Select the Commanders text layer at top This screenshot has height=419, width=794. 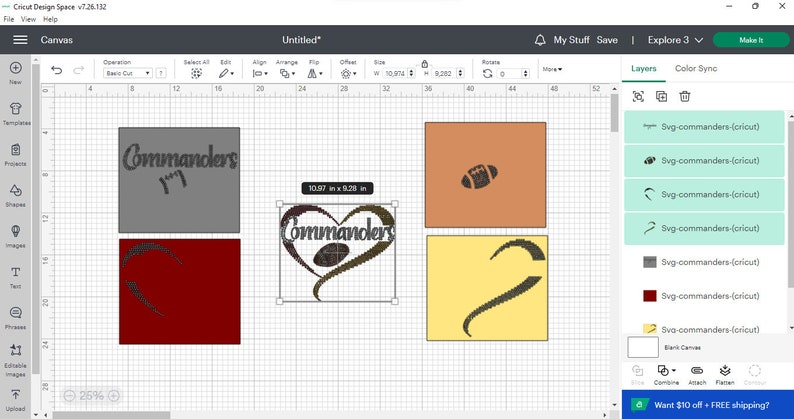click(704, 127)
